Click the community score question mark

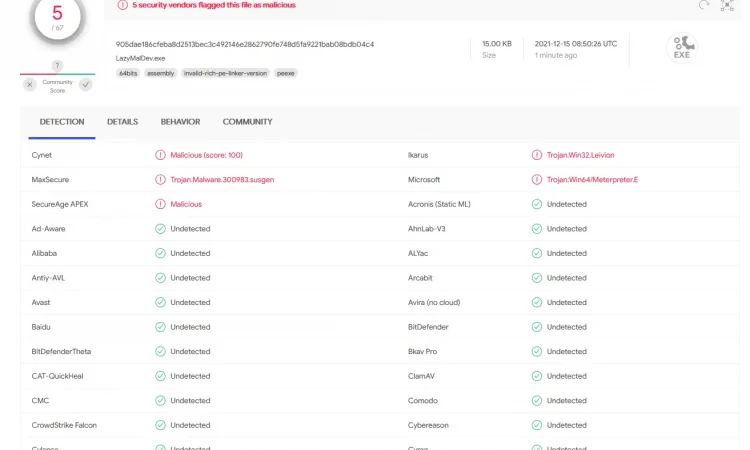point(57,66)
